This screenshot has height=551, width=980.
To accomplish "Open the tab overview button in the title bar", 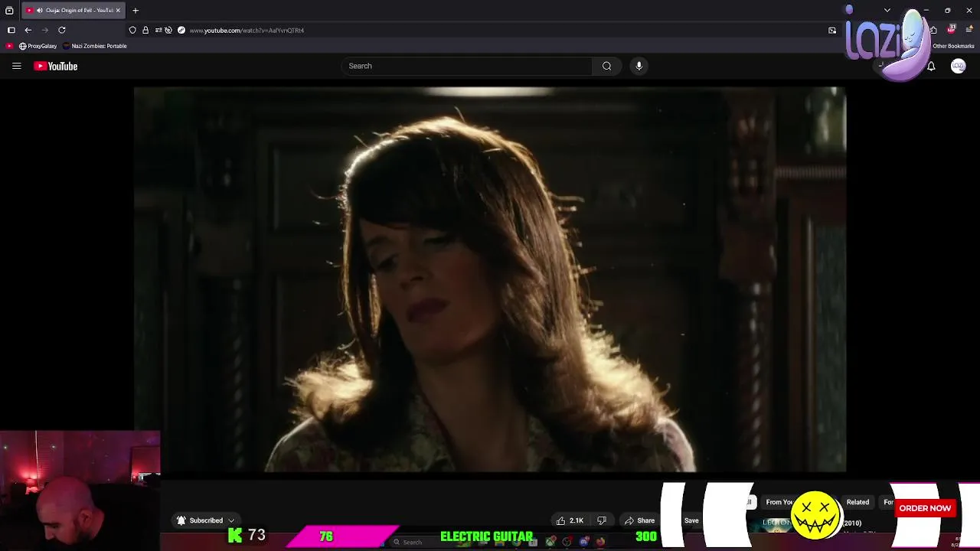I will tap(9, 10).
